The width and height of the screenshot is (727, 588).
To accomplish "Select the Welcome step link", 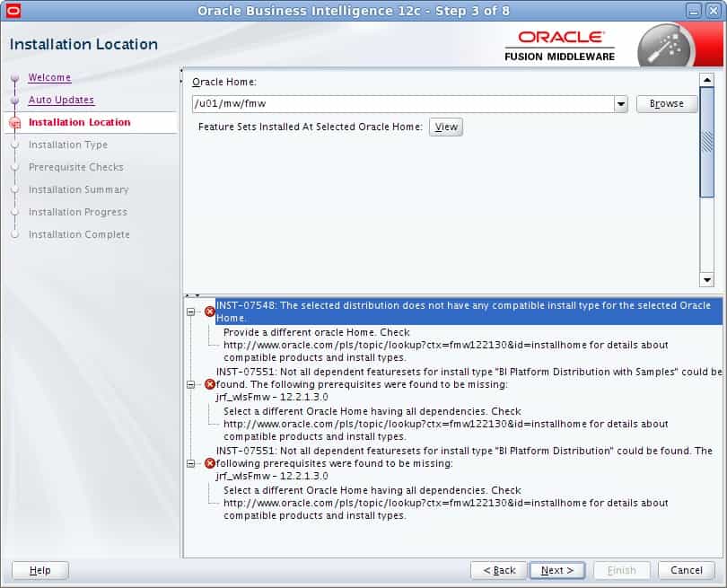I will (x=49, y=77).
